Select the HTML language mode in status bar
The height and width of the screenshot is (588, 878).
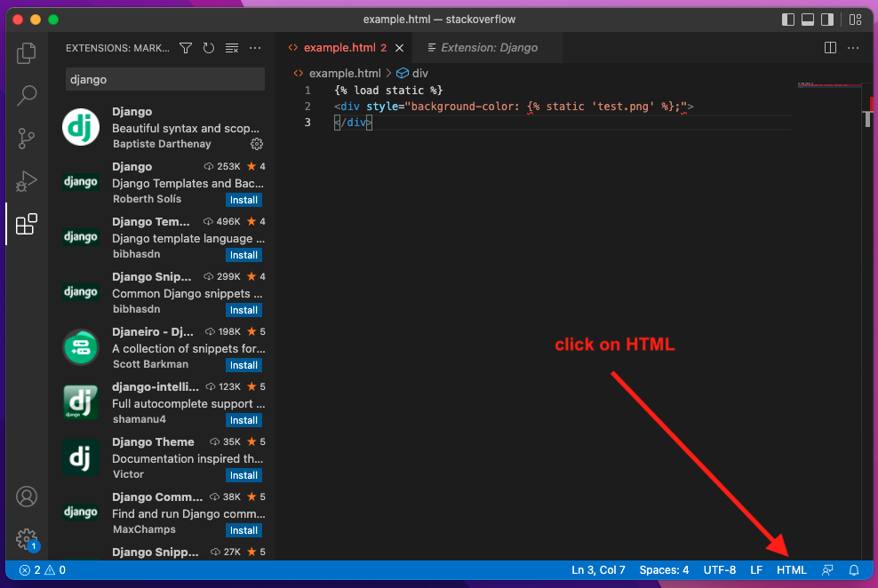[792, 570]
